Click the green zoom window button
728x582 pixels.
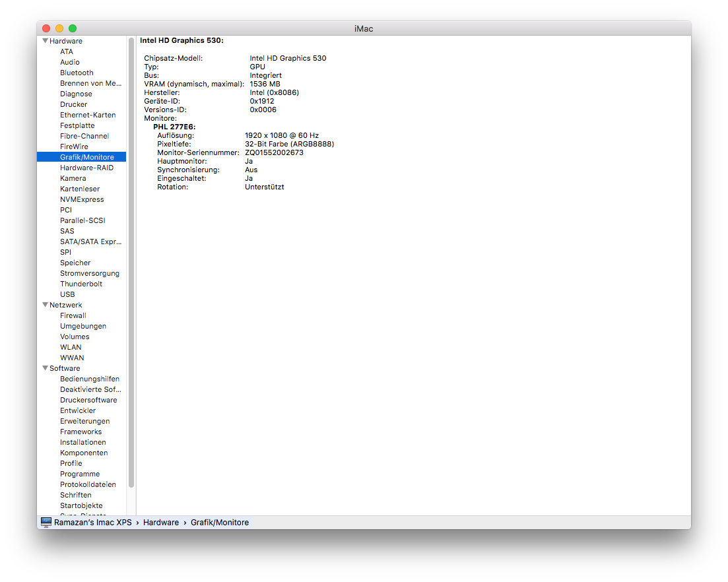click(73, 28)
